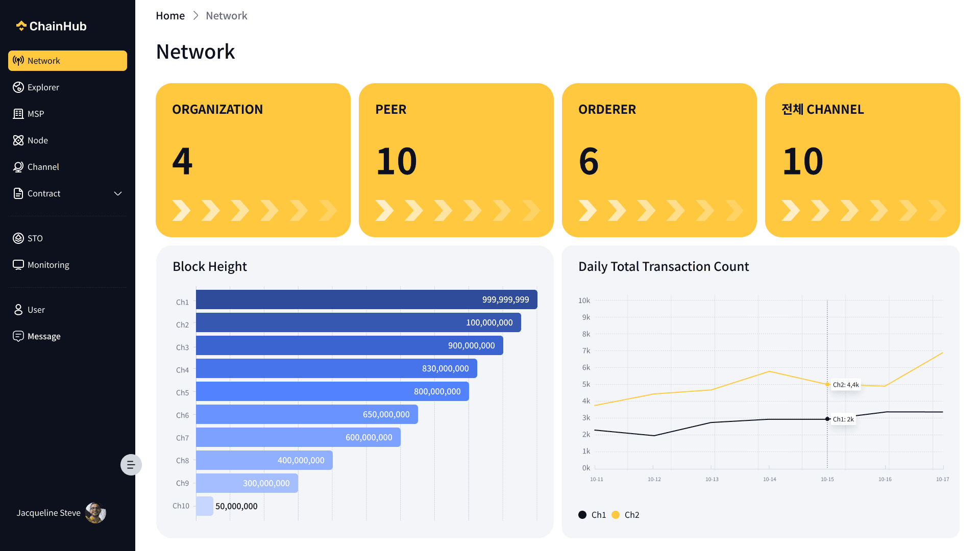
Task: Click the Ch2: 4,4k chart tooltip
Action: (846, 385)
